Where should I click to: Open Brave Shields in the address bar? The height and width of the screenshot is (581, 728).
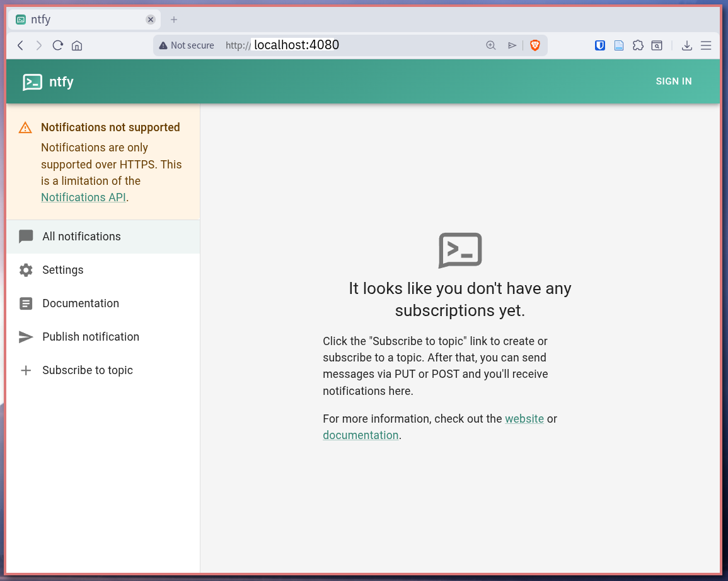coord(534,45)
